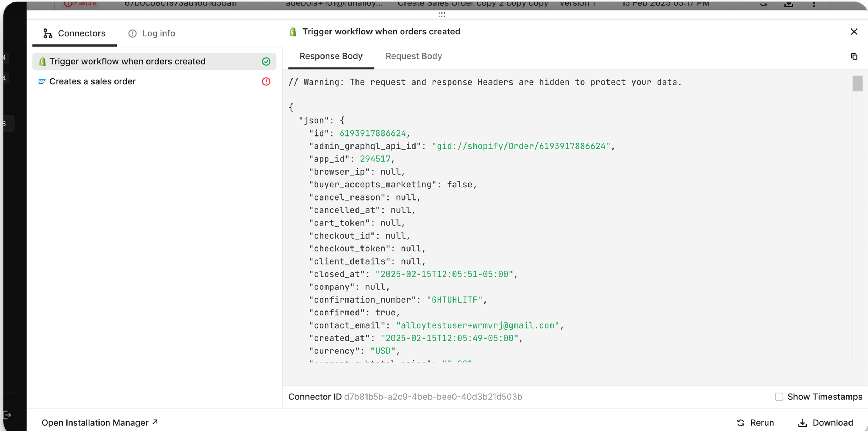This screenshot has width=868, height=431.
Task: Click the red error icon on Creates a sales order
Action: [x=266, y=81]
